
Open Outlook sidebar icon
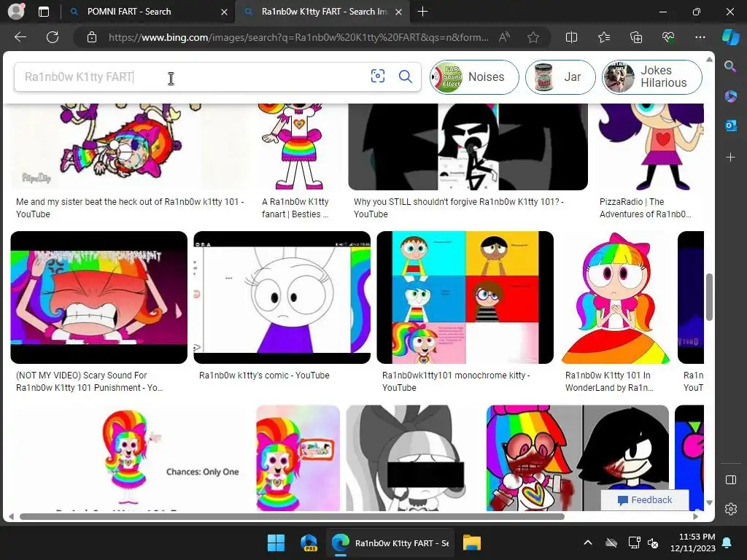[x=730, y=125]
